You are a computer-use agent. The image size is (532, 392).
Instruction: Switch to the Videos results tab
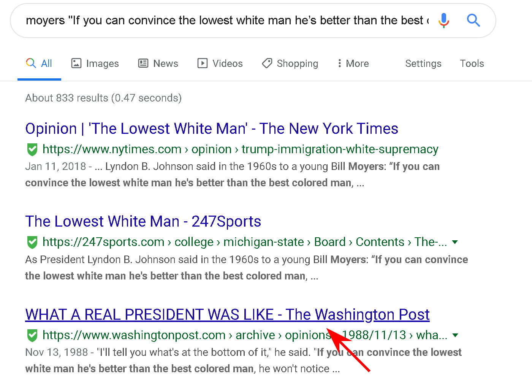click(x=220, y=63)
